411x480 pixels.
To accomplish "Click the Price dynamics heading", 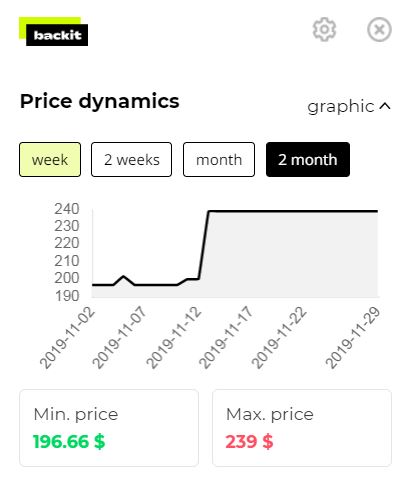I will 100,101.
